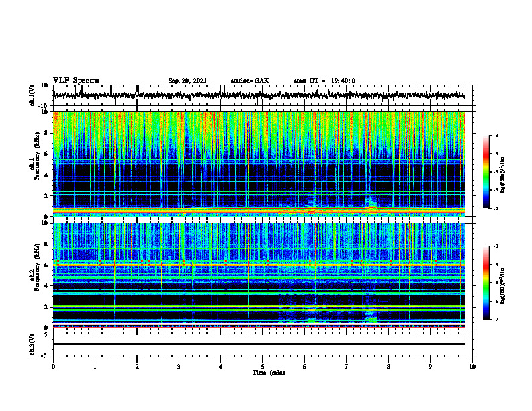Screen dimensions: 532x411
Task: Click inside the ch.2 spectrogram panel
Action: point(259,275)
